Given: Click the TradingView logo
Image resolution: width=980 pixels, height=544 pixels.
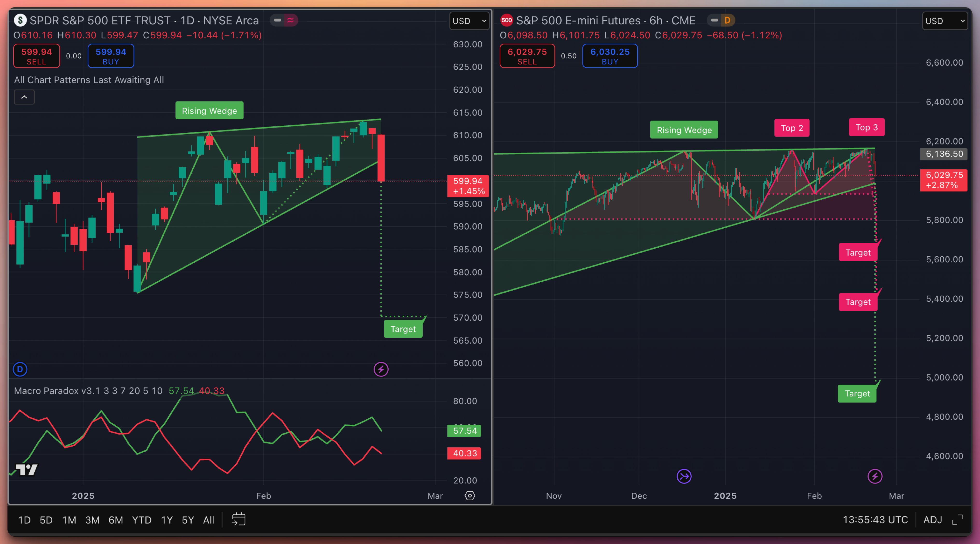Looking at the screenshot, I should (x=27, y=470).
